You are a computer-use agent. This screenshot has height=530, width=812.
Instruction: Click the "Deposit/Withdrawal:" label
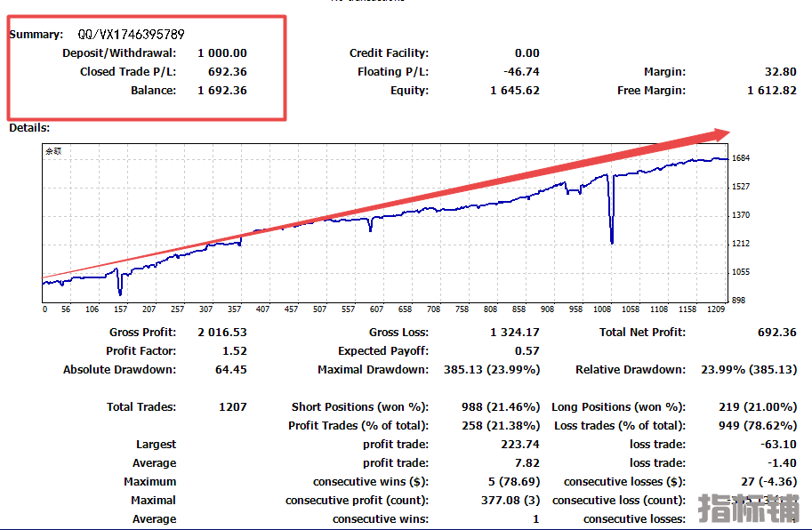119,53
